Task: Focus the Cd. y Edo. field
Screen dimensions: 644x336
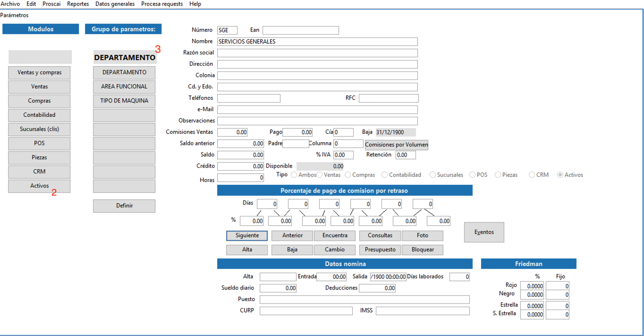Action: 318,87
